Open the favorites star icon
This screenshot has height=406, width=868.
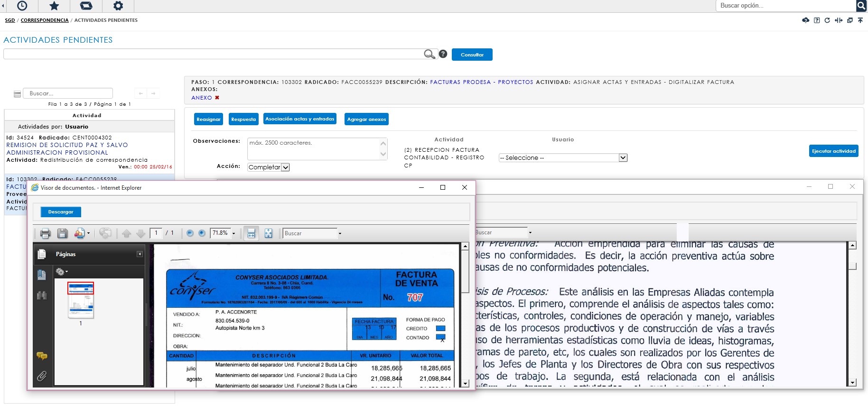pyautogui.click(x=54, y=6)
